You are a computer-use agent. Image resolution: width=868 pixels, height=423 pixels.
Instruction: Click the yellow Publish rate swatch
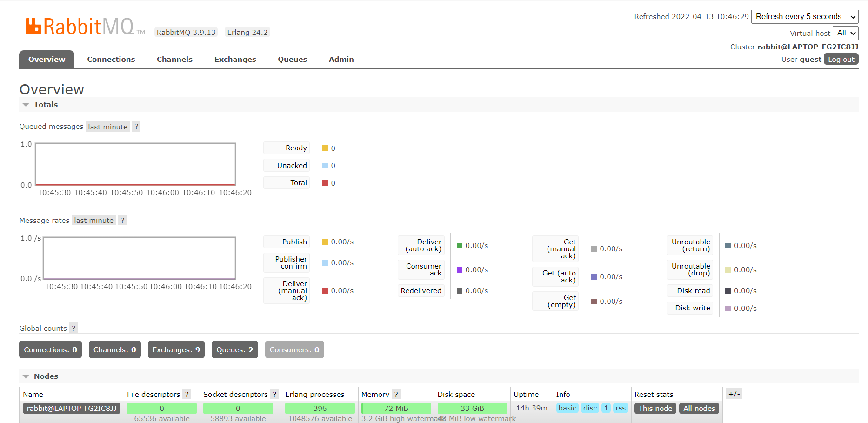(325, 242)
